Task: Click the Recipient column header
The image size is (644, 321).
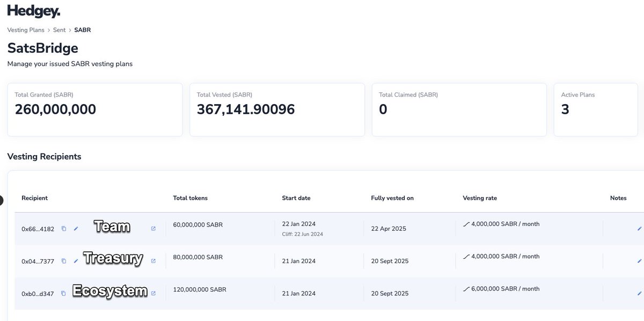Action: (x=34, y=198)
